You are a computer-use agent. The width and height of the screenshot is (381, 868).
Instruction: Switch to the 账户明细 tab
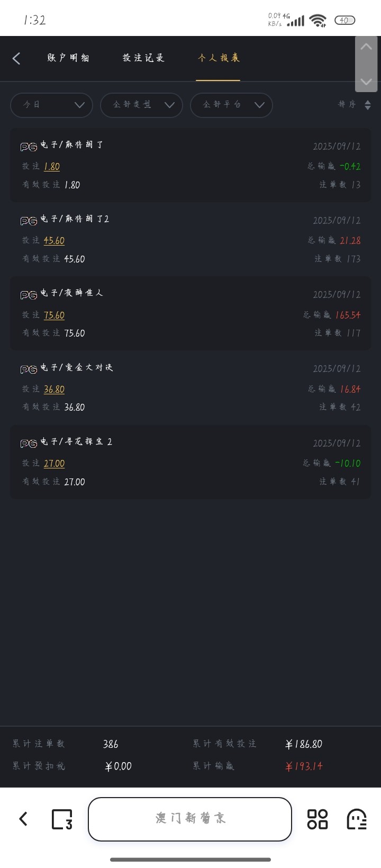68,58
